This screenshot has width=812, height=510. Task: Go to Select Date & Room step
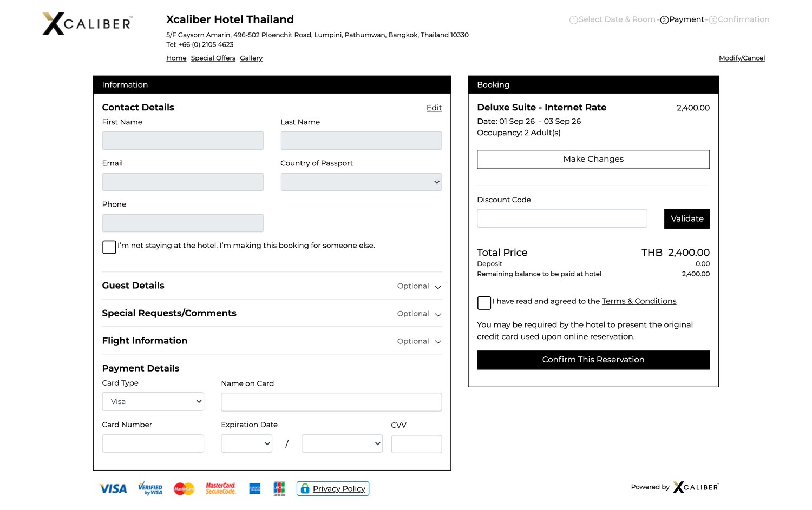[612, 19]
